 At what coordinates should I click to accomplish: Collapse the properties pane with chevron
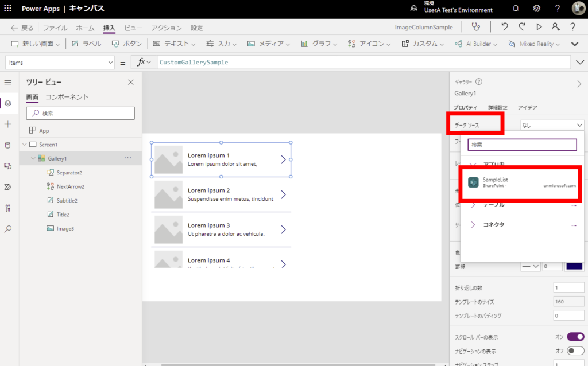(579, 84)
